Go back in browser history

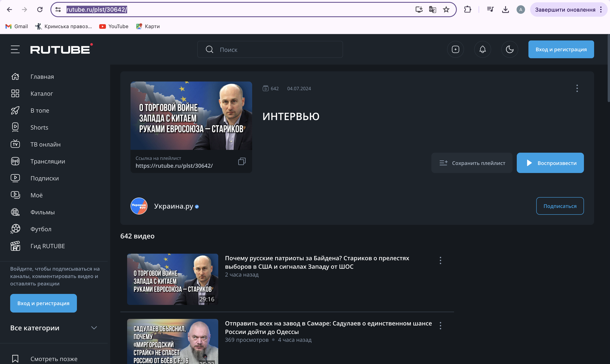9,10
